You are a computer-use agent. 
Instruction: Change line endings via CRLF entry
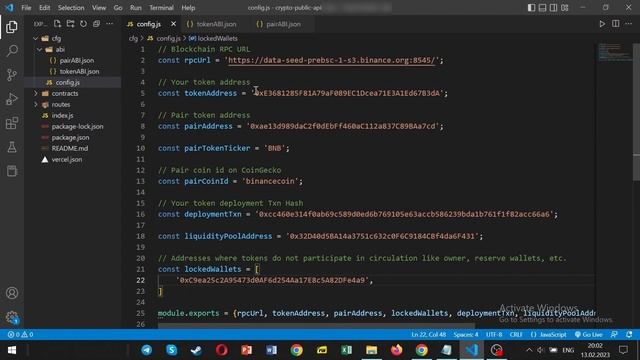tap(516, 335)
